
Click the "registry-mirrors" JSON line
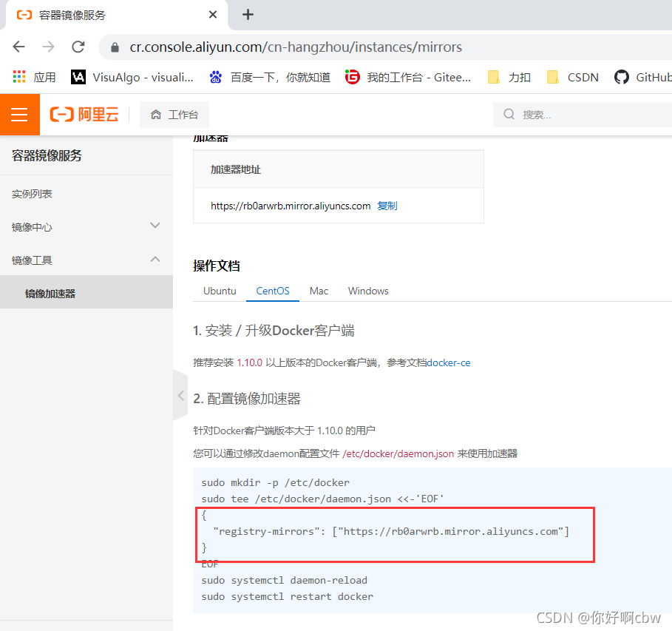coord(391,531)
